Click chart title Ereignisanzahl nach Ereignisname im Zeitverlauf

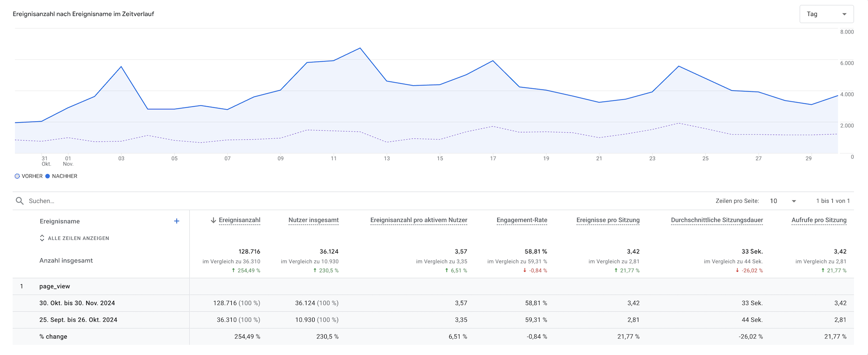[83, 14]
